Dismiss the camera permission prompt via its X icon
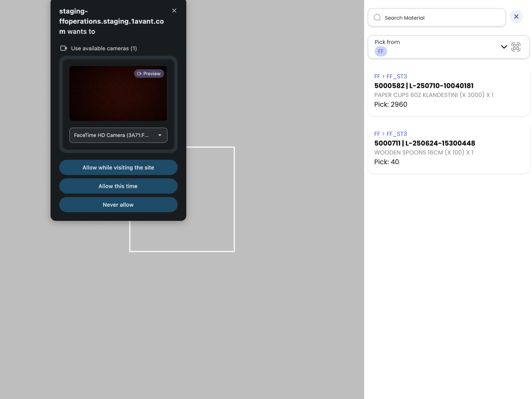The height and width of the screenshot is (399, 532). pos(174,10)
